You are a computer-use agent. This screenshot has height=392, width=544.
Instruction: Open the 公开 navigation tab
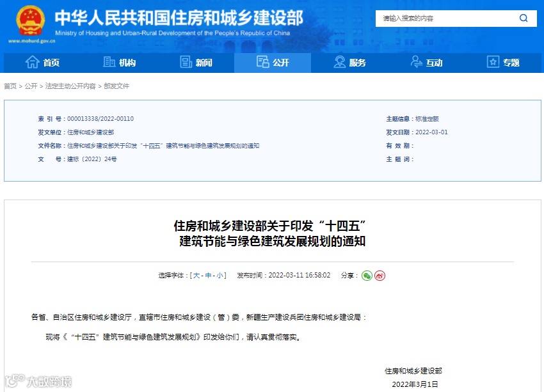click(x=273, y=63)
